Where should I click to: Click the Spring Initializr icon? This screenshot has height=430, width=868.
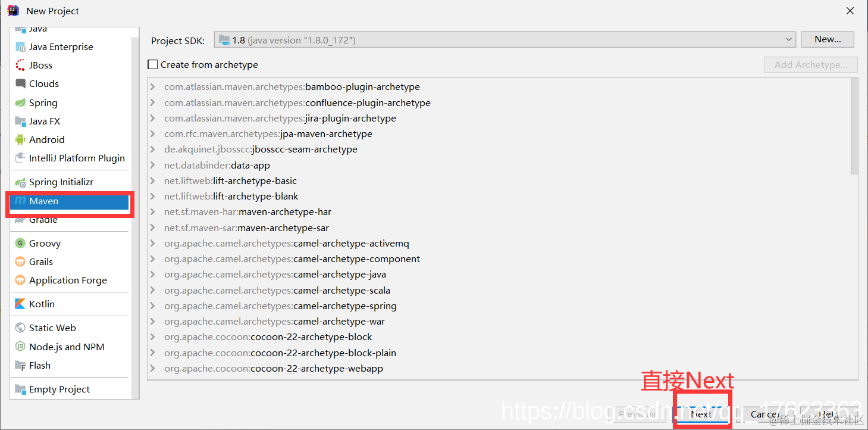point(20,182)
